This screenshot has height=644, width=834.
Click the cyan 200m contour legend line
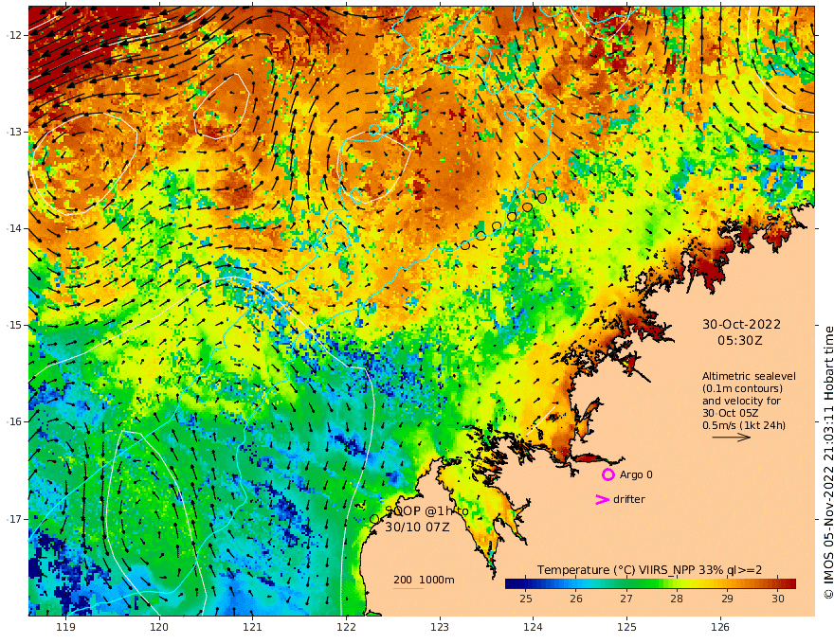point(408,588)
